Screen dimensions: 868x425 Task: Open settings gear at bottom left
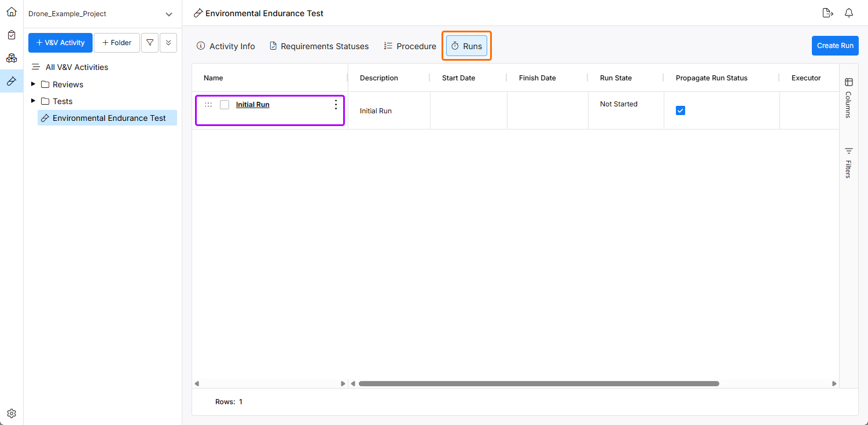[12, 413]
